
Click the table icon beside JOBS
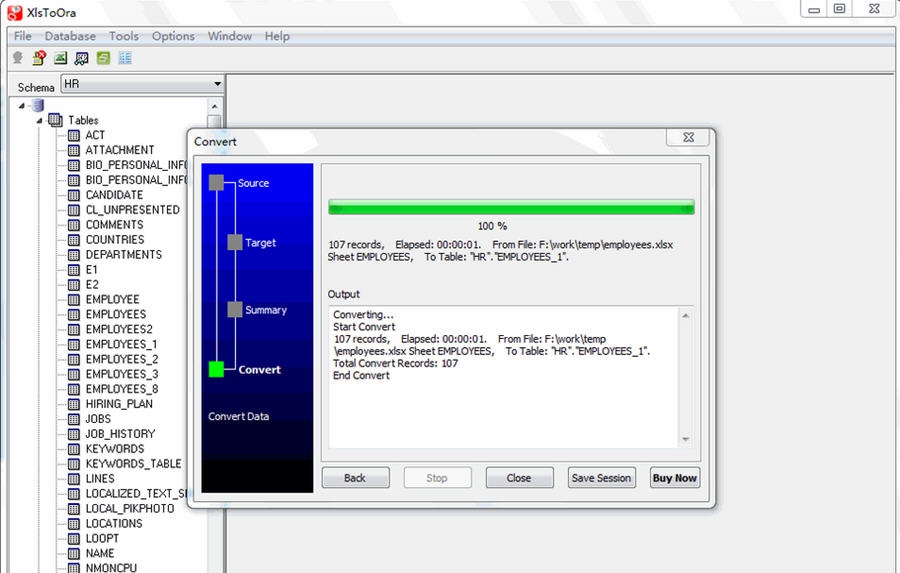(73, 419)
